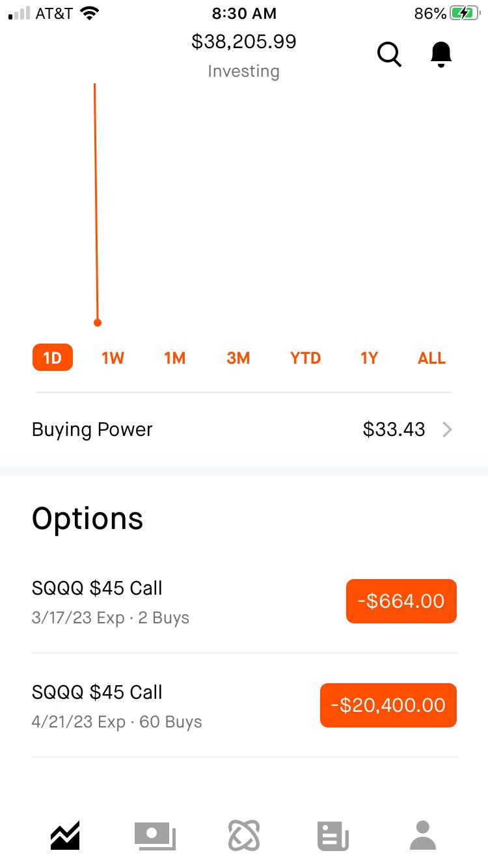Open the cash tab icon
The height and width of the screenshot is (868, 488).
pyautogui.click(x=155, y=835)
